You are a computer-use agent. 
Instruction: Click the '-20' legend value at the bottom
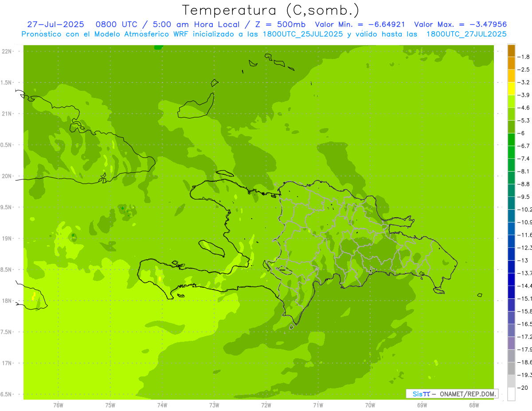(522, 388)
